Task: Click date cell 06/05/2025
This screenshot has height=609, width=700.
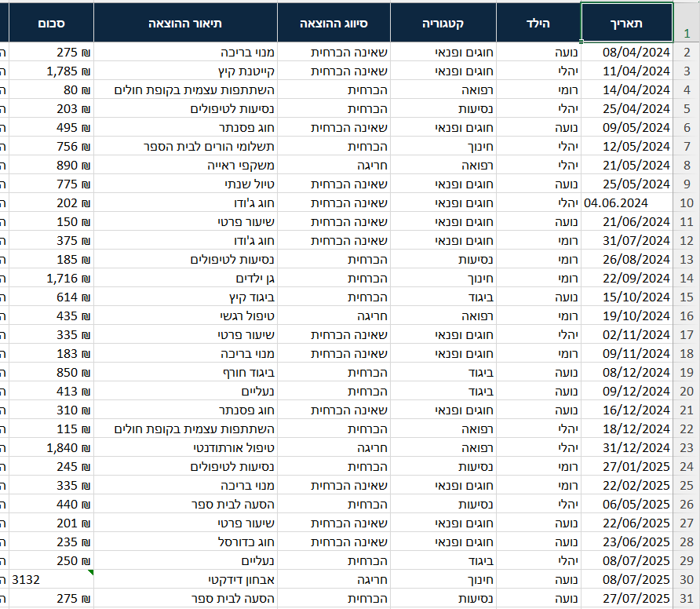Action: coord(627,504)
